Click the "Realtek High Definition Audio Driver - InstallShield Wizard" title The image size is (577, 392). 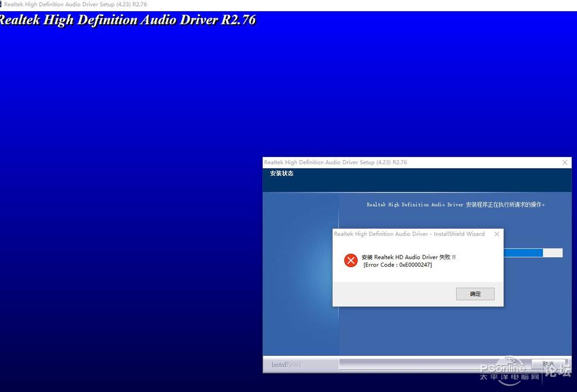(x=409, y=234)
